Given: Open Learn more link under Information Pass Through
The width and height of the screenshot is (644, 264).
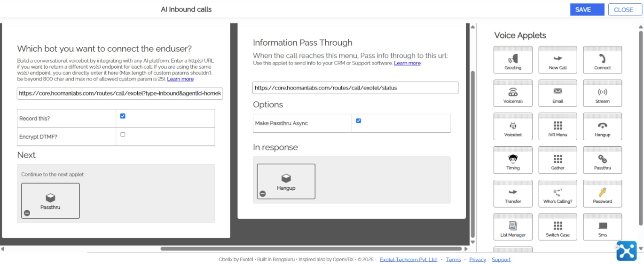Looking at the screenshot, I should click(407, 63).
